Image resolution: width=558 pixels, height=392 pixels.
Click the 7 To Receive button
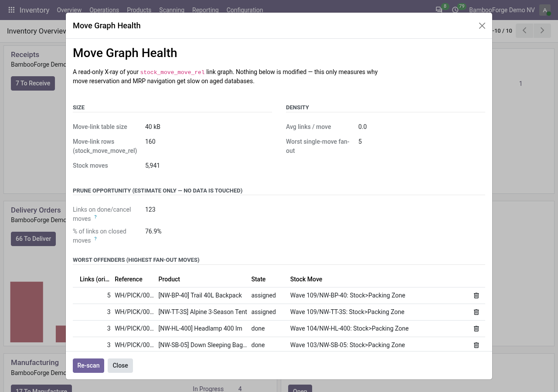[x=33, y=83]
